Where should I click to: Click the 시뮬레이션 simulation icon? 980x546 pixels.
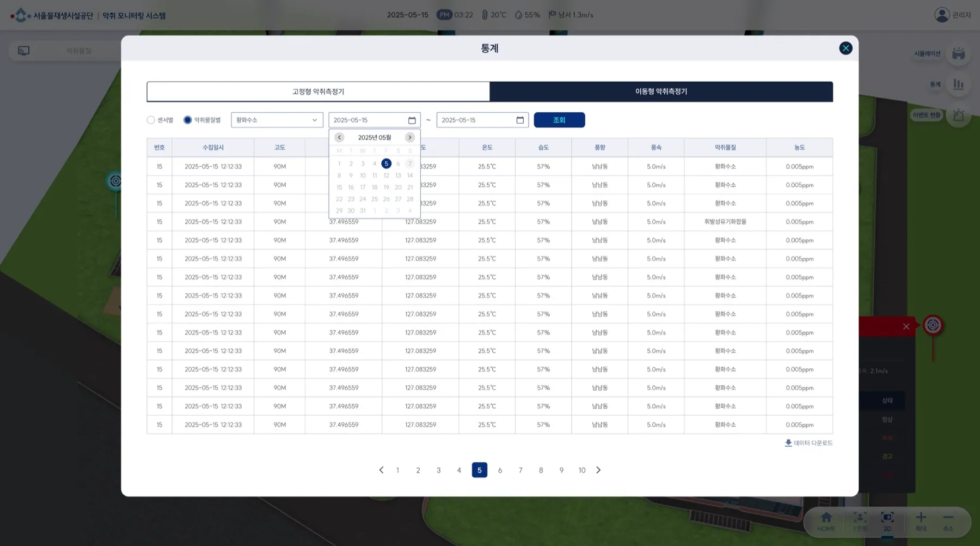(958, 53)
